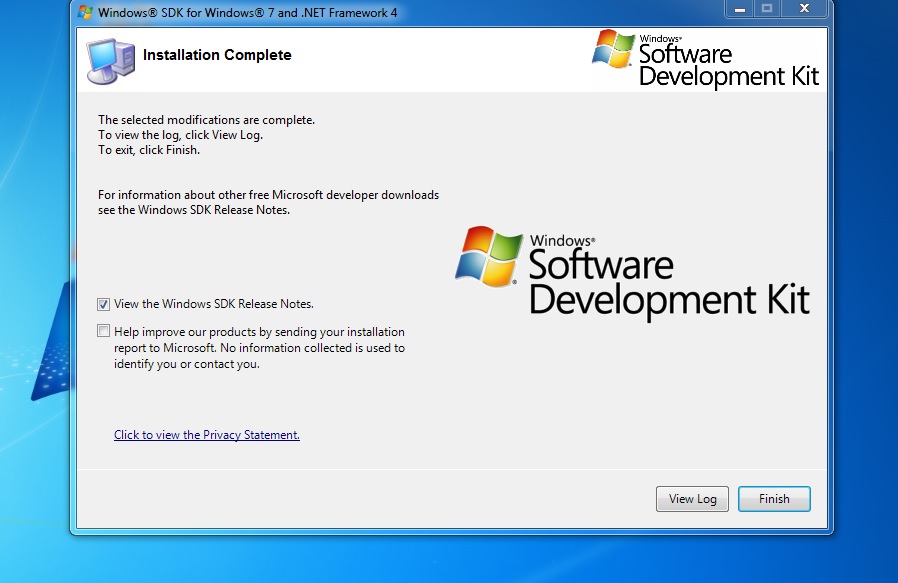Click text 'To view the log, click View Log.'

pyautogui.click(x=180, y=135)
